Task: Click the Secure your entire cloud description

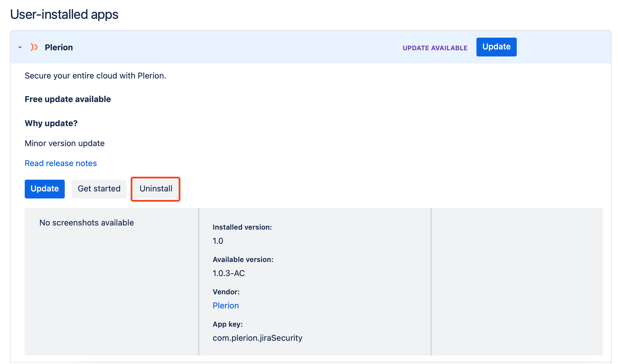Action: click(95, 76)
